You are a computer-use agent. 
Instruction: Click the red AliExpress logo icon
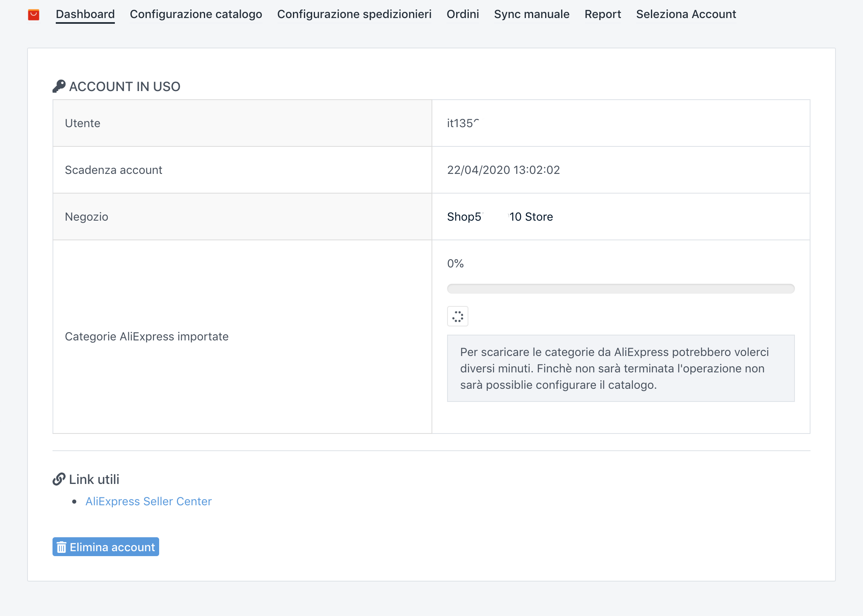click(34, 15)
